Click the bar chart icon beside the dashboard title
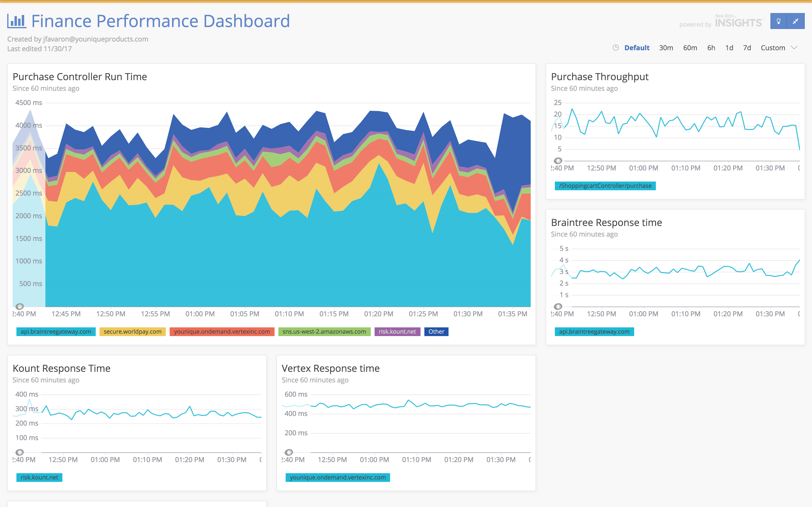812x507 pixels. (x=16, y=21)
